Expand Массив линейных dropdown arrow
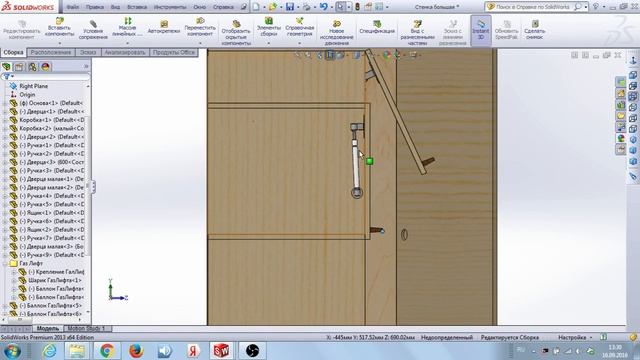 [x=127, y=43]
